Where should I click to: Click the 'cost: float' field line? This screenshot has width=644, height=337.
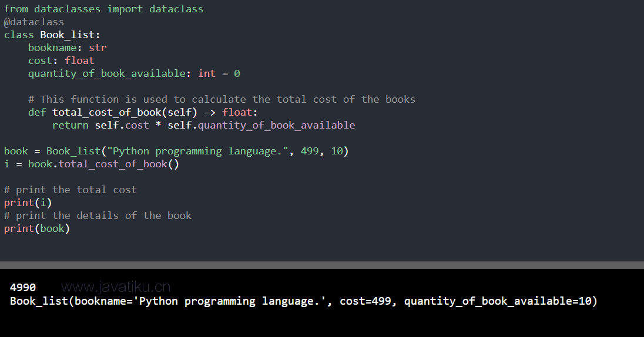click(61, 60)
